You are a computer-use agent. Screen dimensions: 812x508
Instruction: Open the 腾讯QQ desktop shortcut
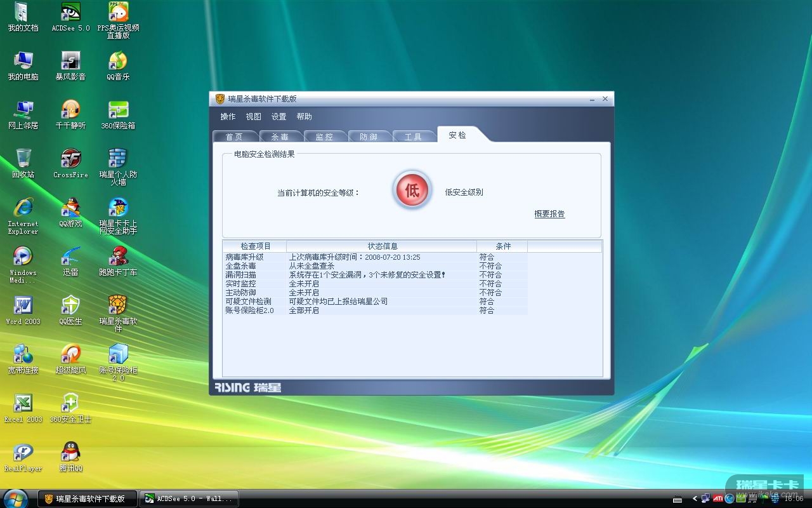(x=70, y=457)
